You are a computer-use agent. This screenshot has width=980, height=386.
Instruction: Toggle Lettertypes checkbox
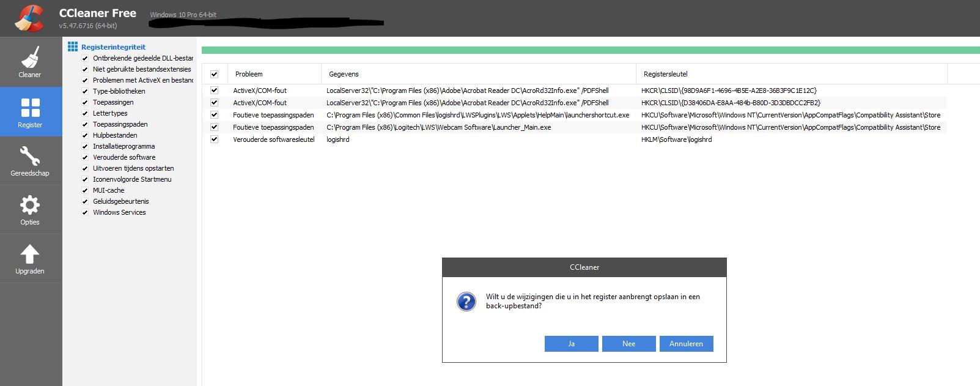[x=85, y=114]
